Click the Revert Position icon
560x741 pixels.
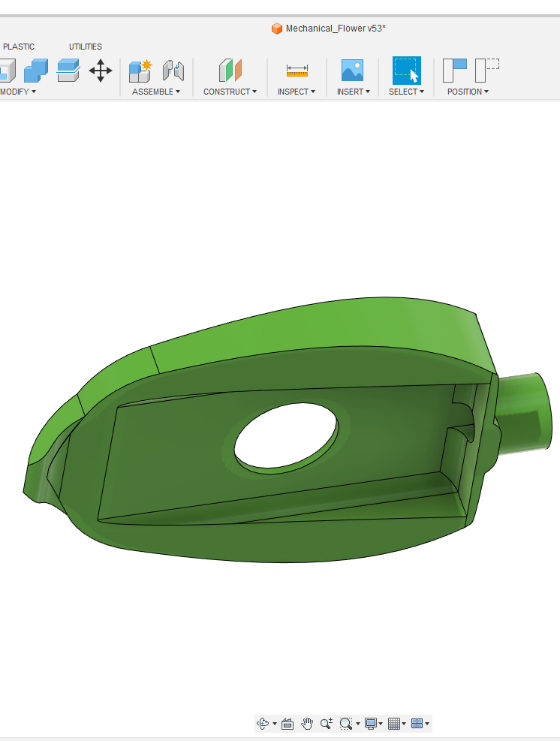click(487, 71)
